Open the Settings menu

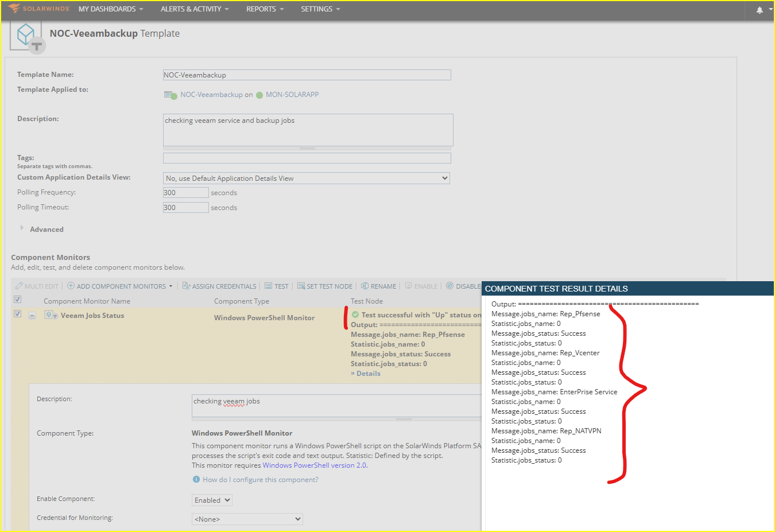[320, 9]
